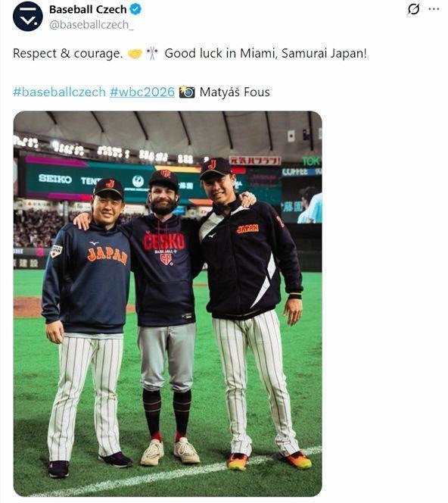Click the handshake emoji in the tweet
This screenshot has width=448, height=503.
coord(135,54)
